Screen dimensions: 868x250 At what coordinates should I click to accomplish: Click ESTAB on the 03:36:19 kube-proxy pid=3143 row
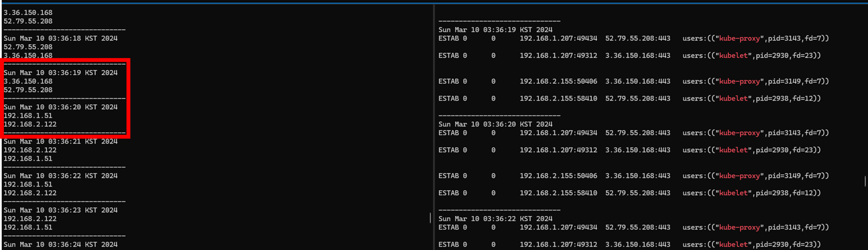point(449,38)
